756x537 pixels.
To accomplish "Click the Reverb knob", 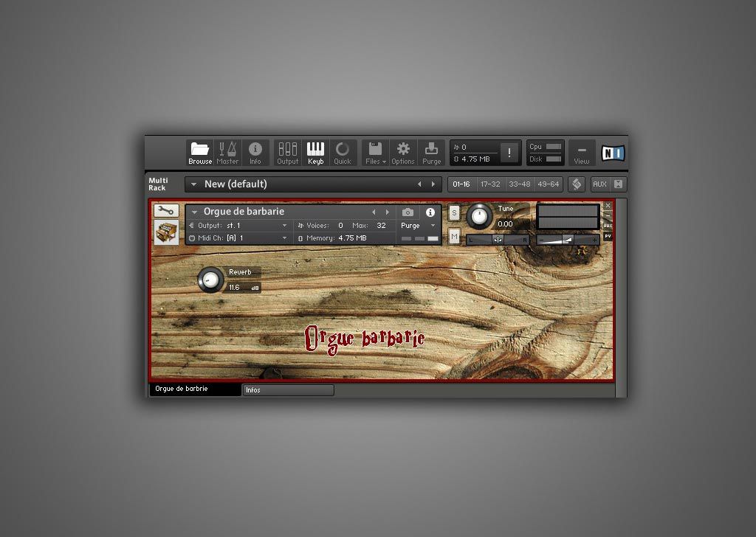I will pos(210,280).
